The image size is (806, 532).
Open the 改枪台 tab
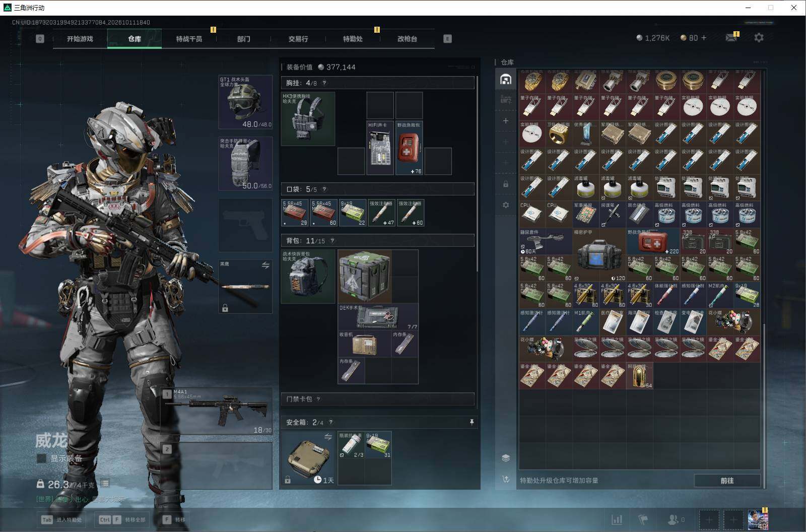[407, 39]
